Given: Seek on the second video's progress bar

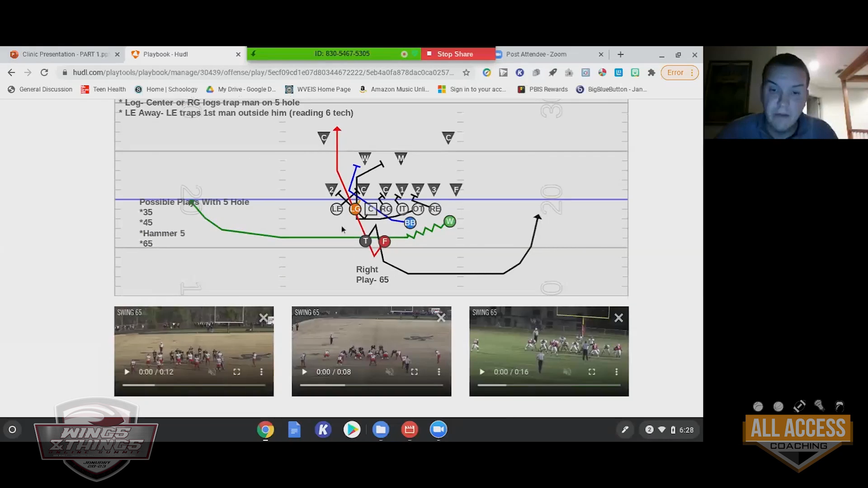Looking at the screenshot, I should (371, 385).
